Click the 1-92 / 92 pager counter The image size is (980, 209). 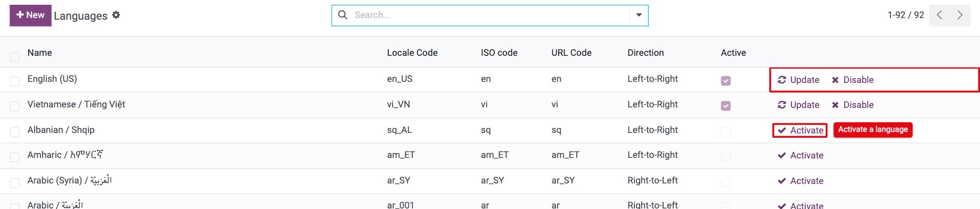[905, 15]
